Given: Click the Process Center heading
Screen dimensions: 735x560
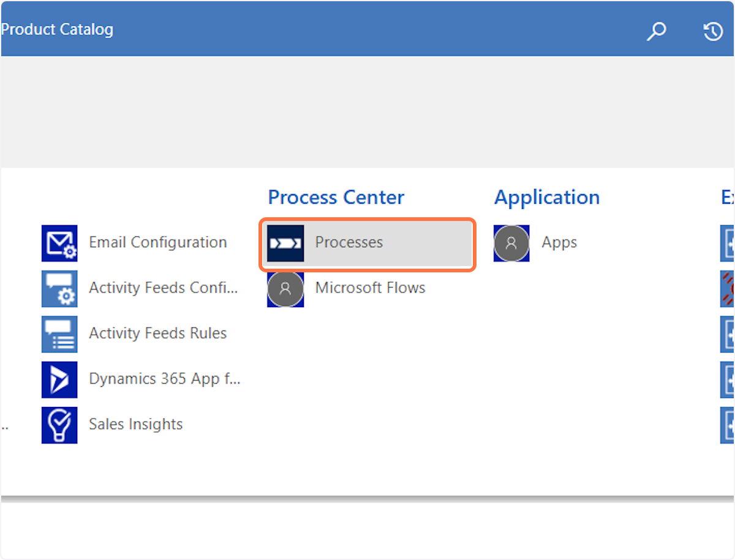Looking at the screenshot, I should pos(336,197).
